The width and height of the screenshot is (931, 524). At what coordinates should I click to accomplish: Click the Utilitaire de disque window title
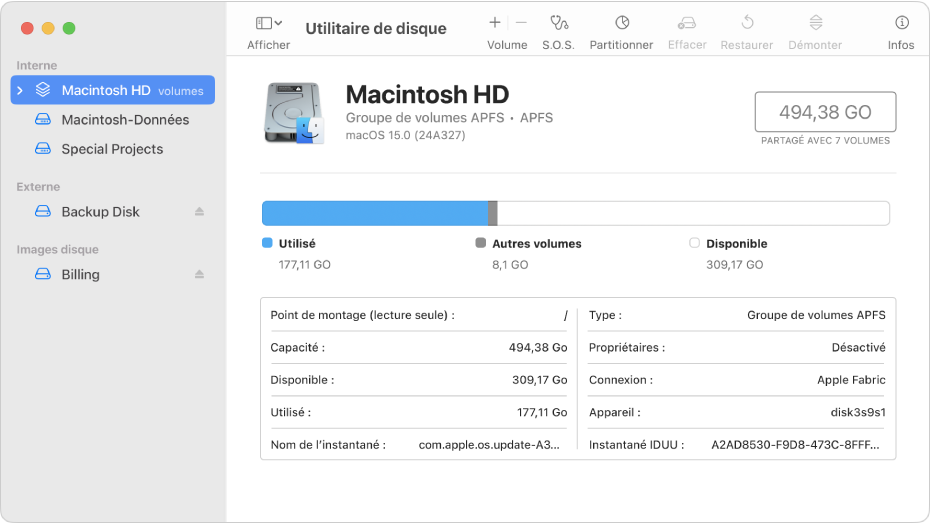tap(376, 28)
